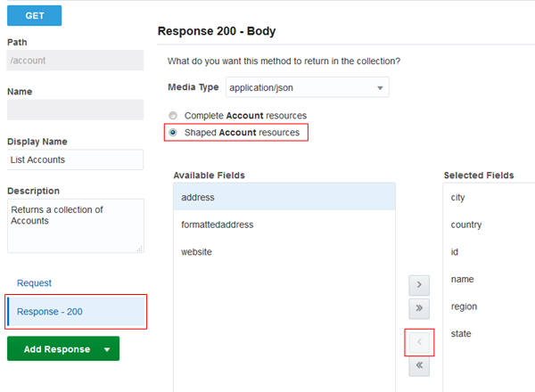Screen dimensions: 535x392
Task: Click the move selected field right arrow
Action: [421, 285]
